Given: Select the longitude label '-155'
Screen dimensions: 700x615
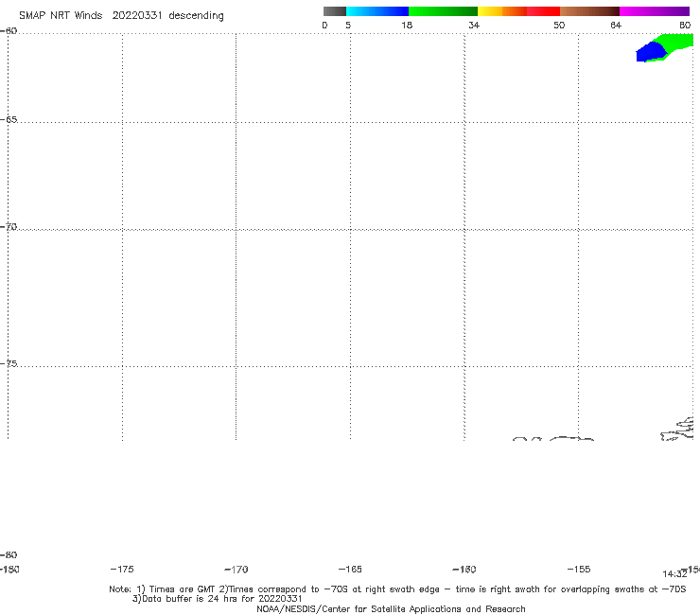Looking at the screenshot, I should [x=579, y=569].
